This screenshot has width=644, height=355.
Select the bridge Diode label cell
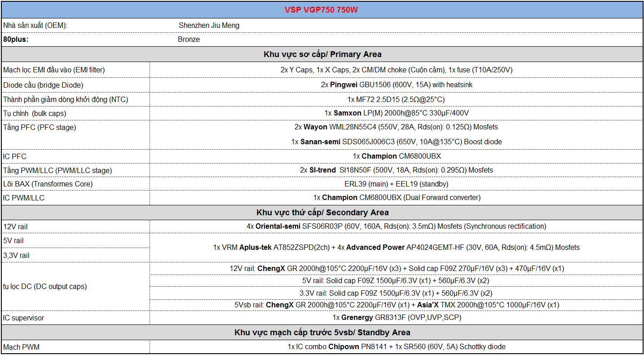click(75, 85)
